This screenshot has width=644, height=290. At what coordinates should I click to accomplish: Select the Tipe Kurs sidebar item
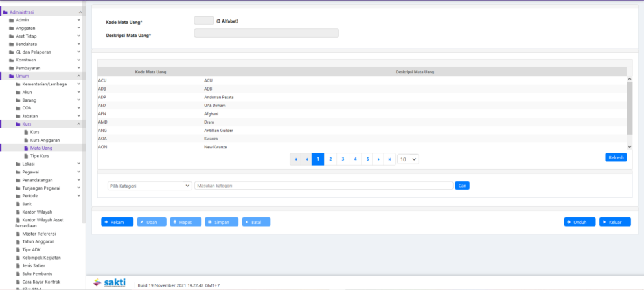(x=40, y=156)
